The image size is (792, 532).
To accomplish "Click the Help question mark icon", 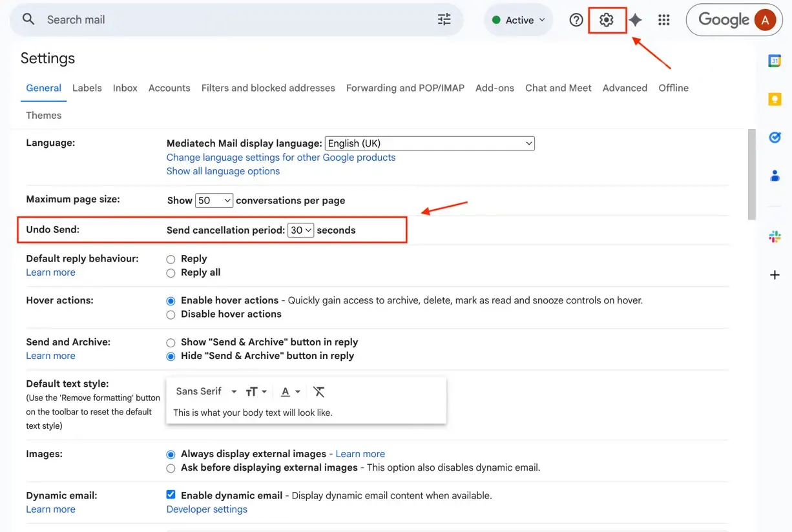I will 576,20.
